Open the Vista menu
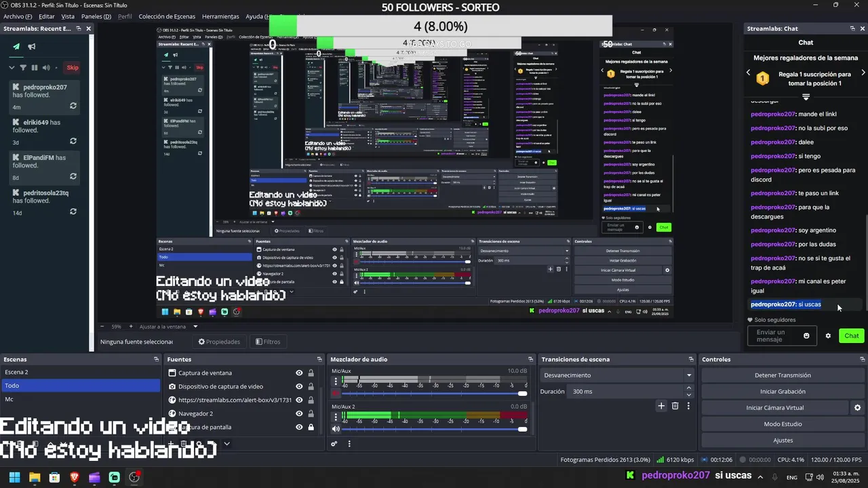Image resolution: width=868 pixels, height=488 pixels. pyautogui.click(x=68, y=16)
